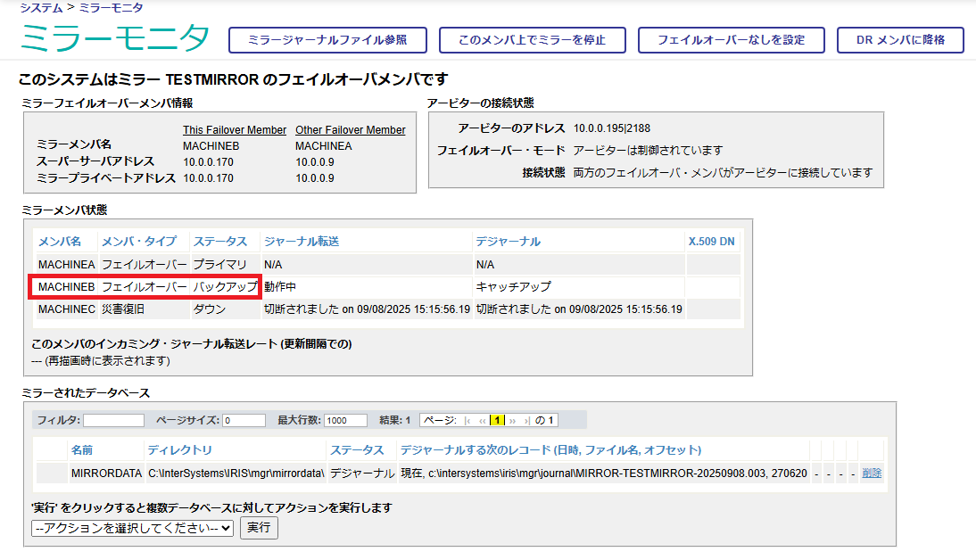Click the ページサイズ input field
This screenshot has height=560, width=976.
[x=244, y=420]
